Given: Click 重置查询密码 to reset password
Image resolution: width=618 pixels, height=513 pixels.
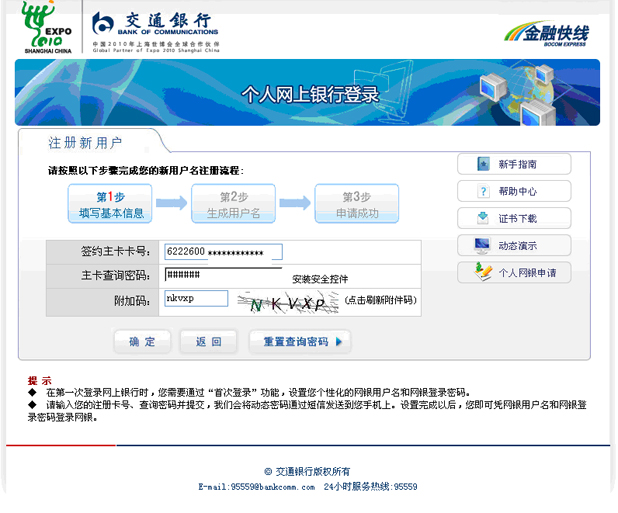Looking at the screenshot, I should pos(300,342).
